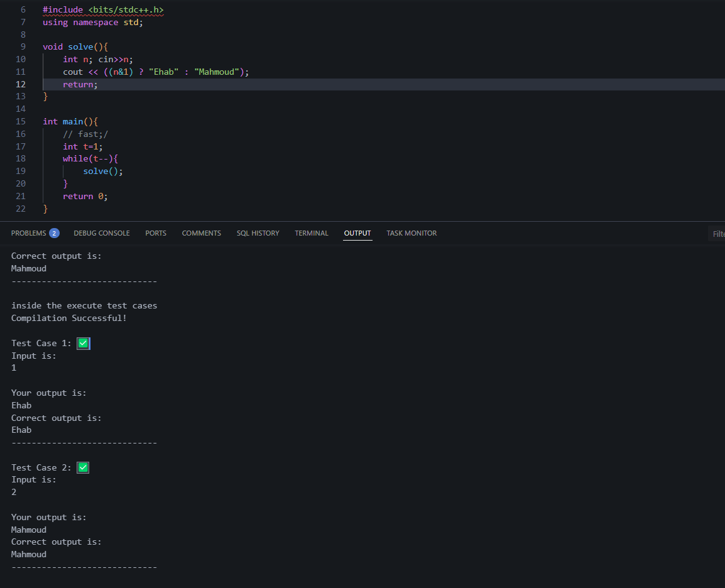The width and height of the screenshot is (725, 588).
Task: Open the Problems tab
Action: 29,234
